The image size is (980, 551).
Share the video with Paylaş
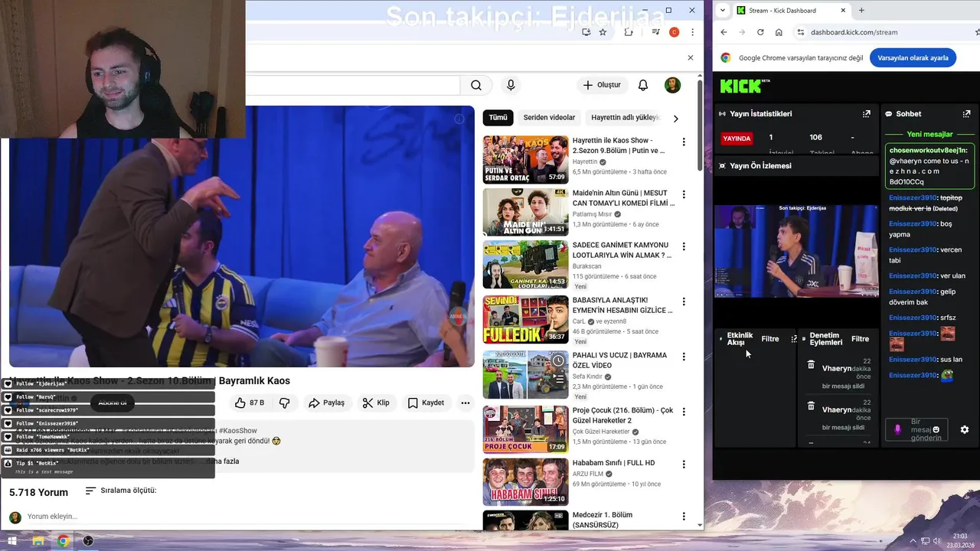tap(326, 403)
